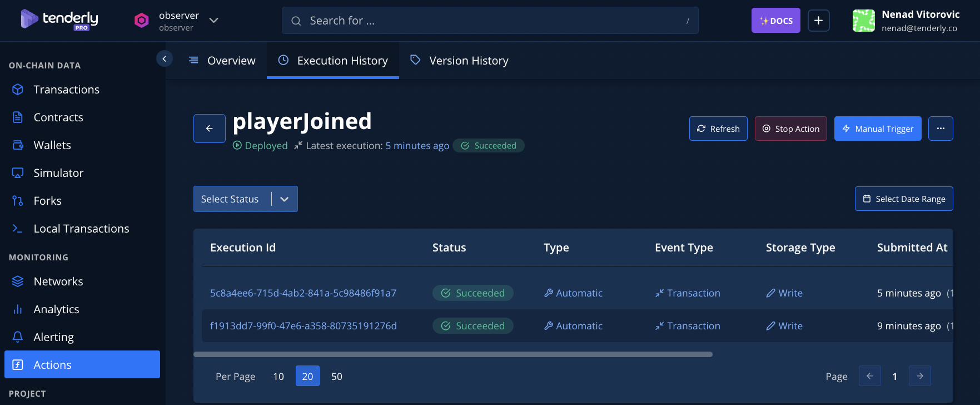This screenshot has height=405, width=980.
Task: Go to the previous page arrow
Action: 870,376
